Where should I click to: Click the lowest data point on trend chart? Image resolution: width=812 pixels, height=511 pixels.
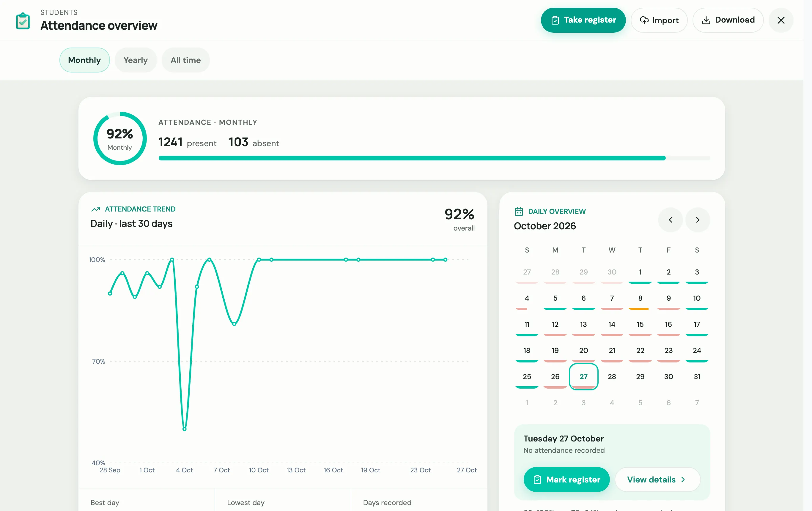pos(185,429)
